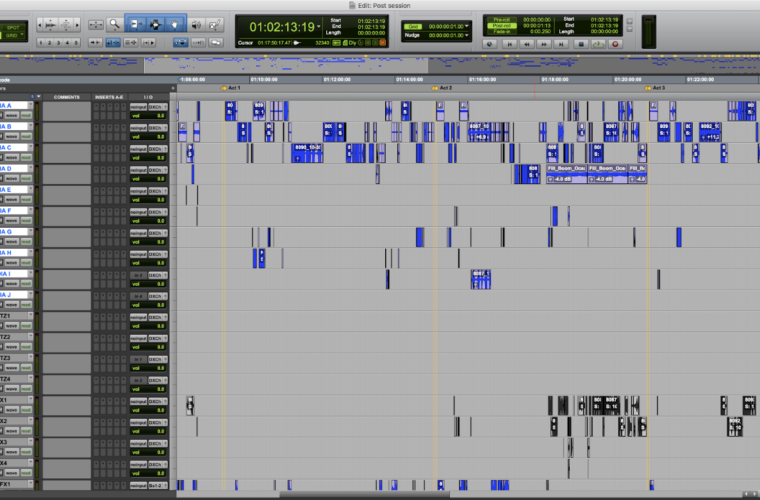Select the Zoomer tool
Viewport: 760px width, 500px height.
pyautogui.click(x=114, y=24)
